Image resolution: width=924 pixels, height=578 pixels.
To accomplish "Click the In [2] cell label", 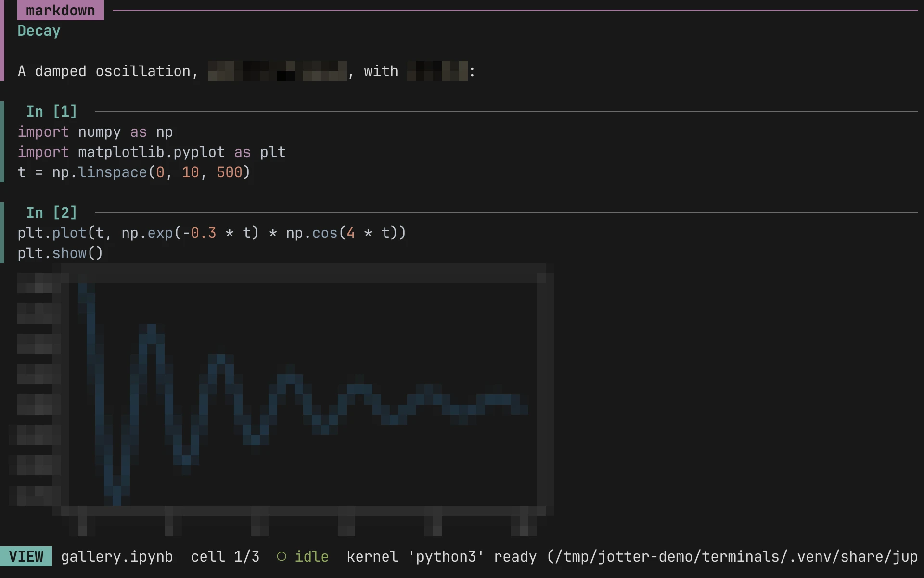I will tap(51, 213).
